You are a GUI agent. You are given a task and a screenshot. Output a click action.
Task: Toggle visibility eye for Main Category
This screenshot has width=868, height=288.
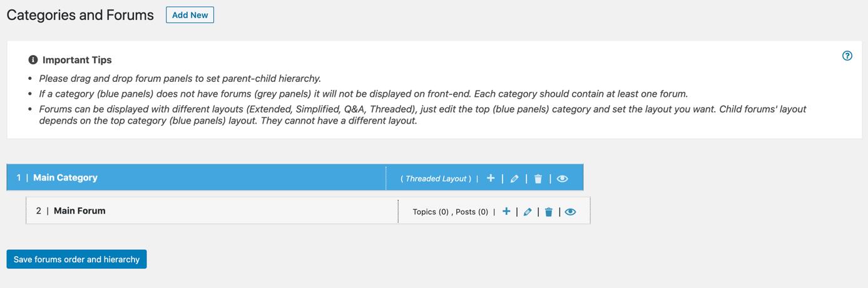click(562, 179)
